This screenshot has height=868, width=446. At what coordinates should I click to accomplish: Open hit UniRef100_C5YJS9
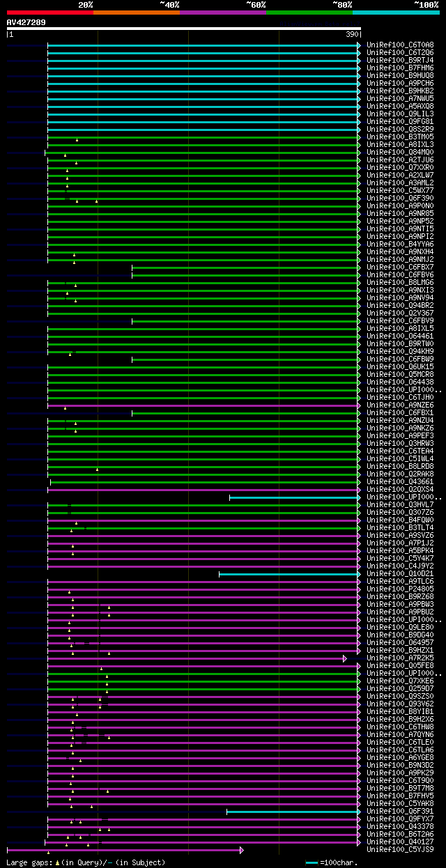400,849
